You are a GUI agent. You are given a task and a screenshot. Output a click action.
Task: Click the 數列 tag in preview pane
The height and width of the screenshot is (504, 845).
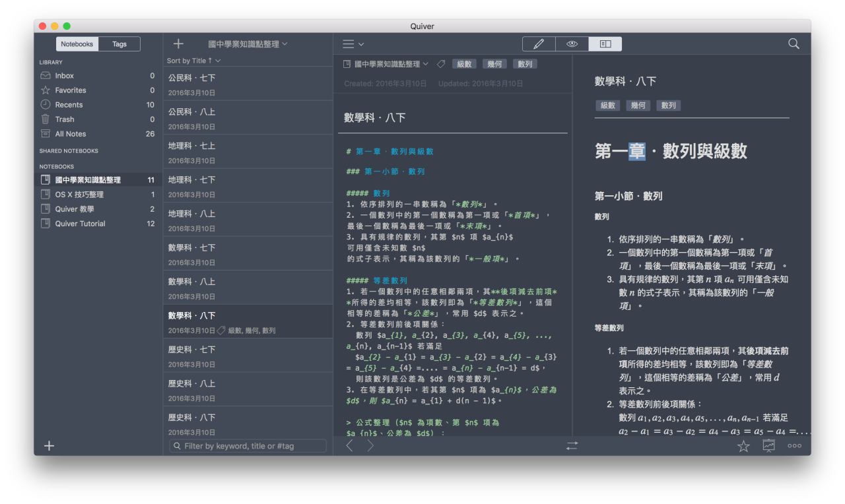[x=668, y=106]
